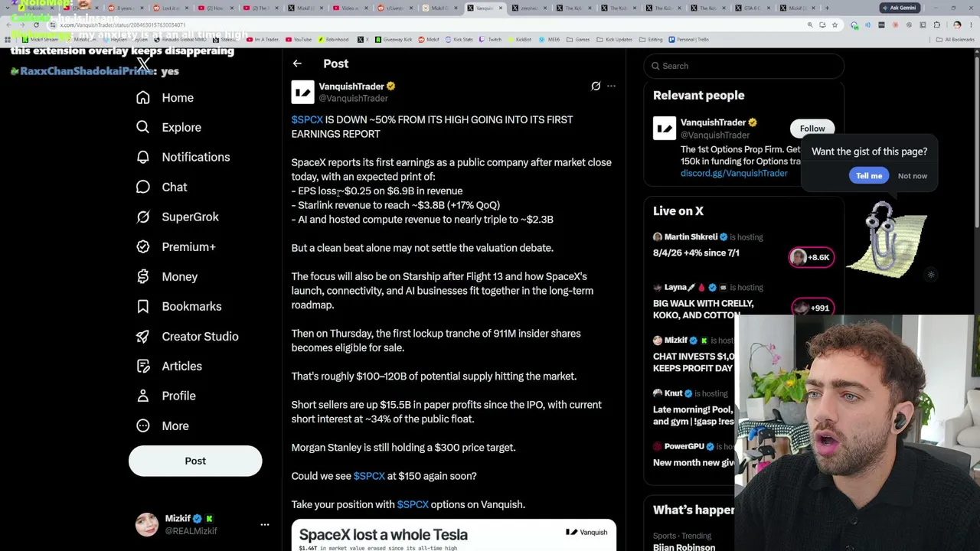Go back using the arrow beside Post
This screenshot has height=551, width=980.
coord(297,64)
